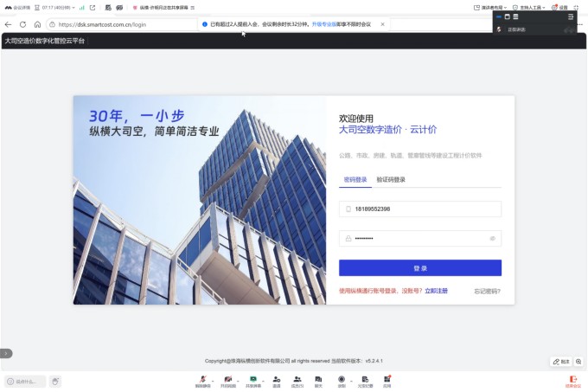588x392 pixels.
Task: Switch floating panel to grid view icon
Action: 507,16
